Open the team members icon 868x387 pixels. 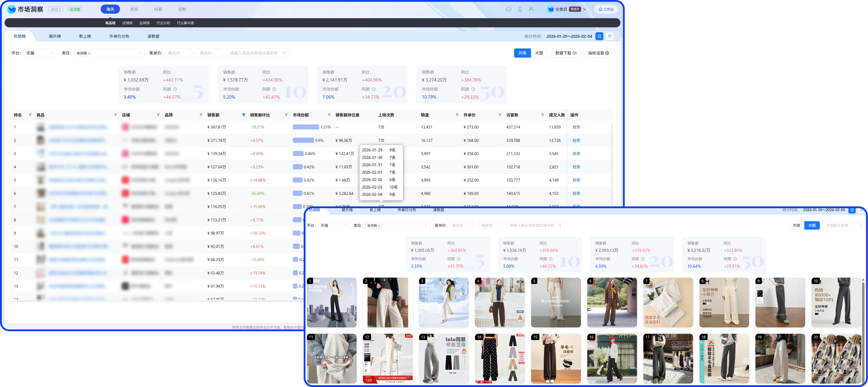531,9
